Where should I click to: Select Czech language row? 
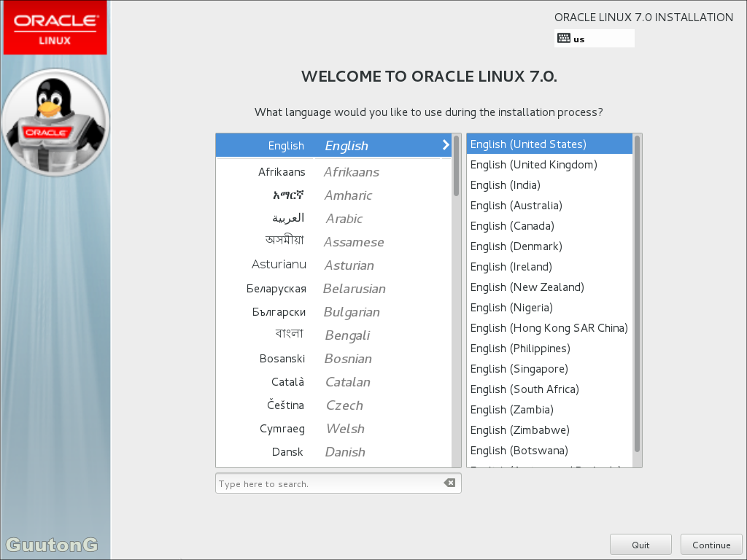(333, 405)
